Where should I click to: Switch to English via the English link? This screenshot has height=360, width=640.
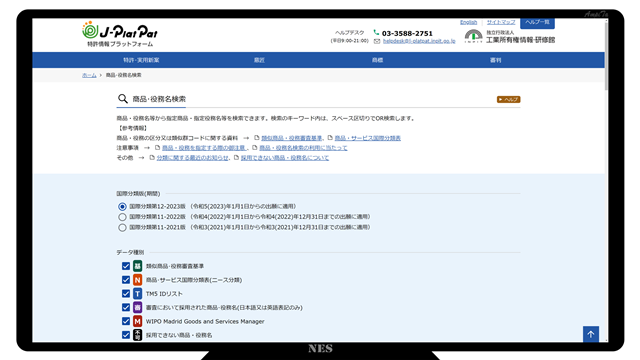click(x=468, y=22)
